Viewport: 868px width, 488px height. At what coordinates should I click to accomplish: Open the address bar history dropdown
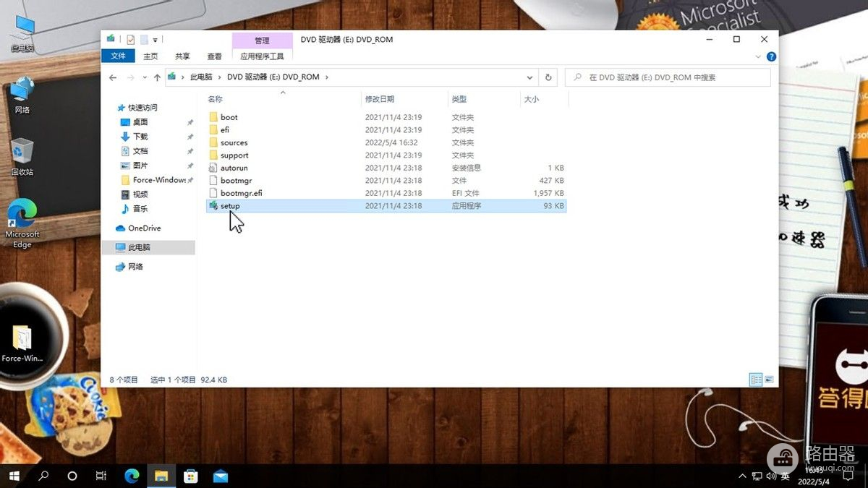pyautogui.click(x=530, y=77)
